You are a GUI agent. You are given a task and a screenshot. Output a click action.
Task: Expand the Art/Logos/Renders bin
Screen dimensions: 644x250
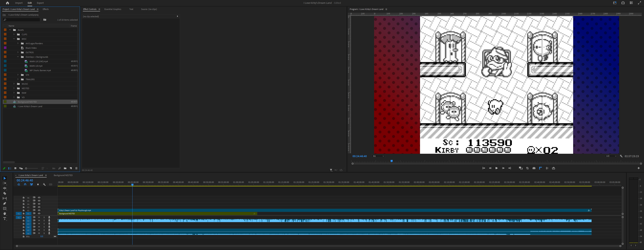(18, 43)
